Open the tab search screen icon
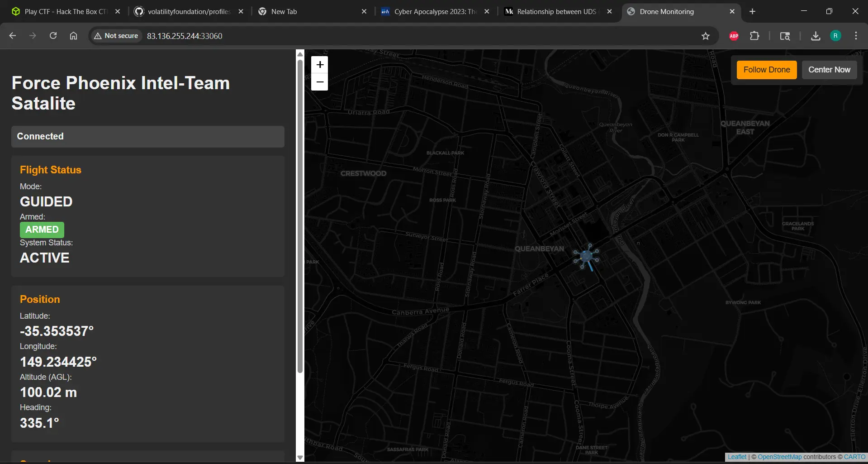868x464 pixels. 785,36
